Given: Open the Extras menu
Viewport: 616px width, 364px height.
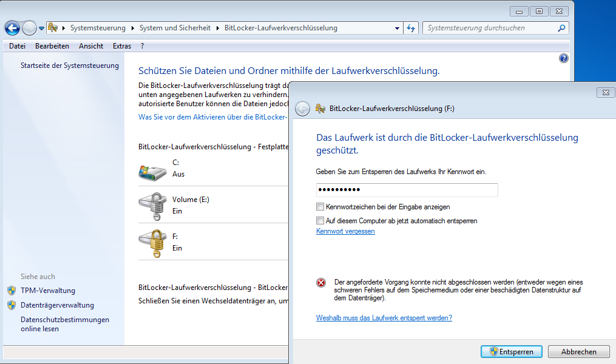Looking at the screenshot, I should [122, 46].
